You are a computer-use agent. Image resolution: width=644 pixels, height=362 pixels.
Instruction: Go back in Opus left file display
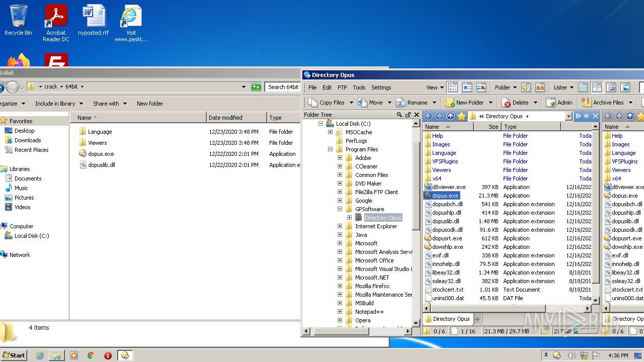coord(428,116)
